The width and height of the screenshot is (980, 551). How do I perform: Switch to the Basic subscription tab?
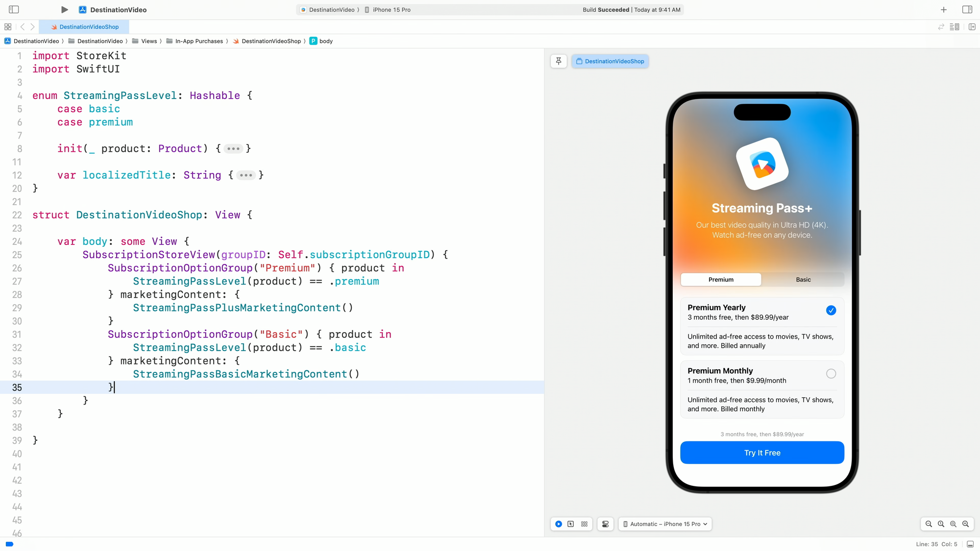click(x=803, y=280)
